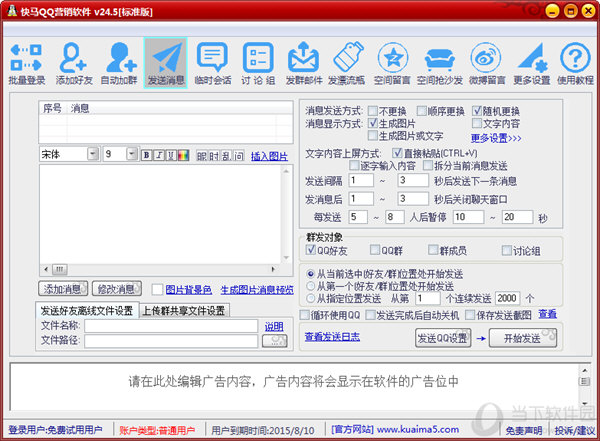Switch to 上传群共享文件设置 tab
The height and width of the screenshot is (441, 600).
point(184,310)
